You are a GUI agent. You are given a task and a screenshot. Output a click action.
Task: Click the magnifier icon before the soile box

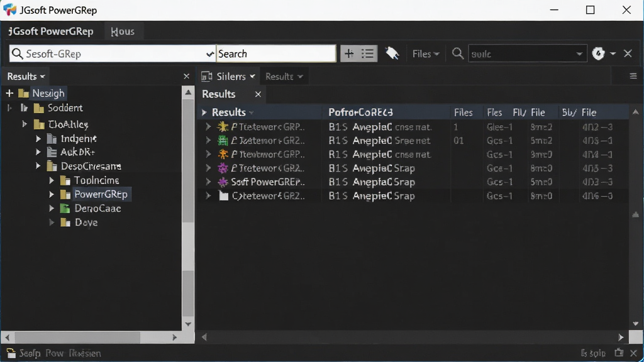(x=458, y=54)
